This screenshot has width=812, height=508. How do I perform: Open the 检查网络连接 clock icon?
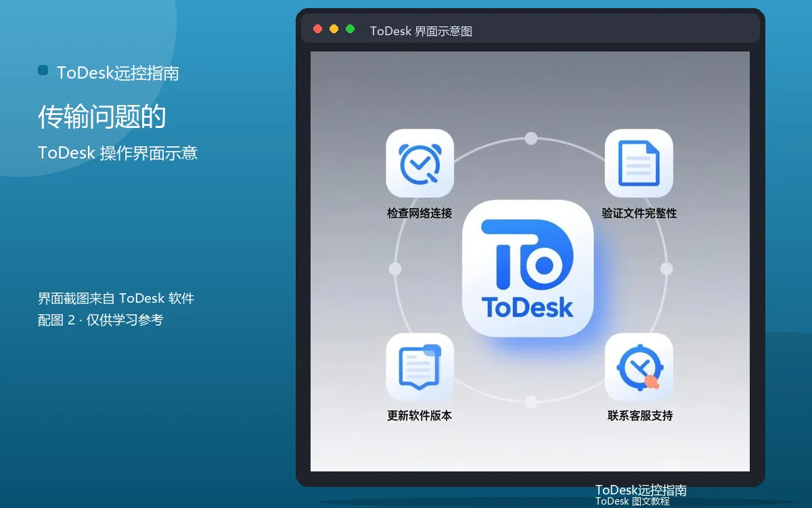(x=420, y=163)
